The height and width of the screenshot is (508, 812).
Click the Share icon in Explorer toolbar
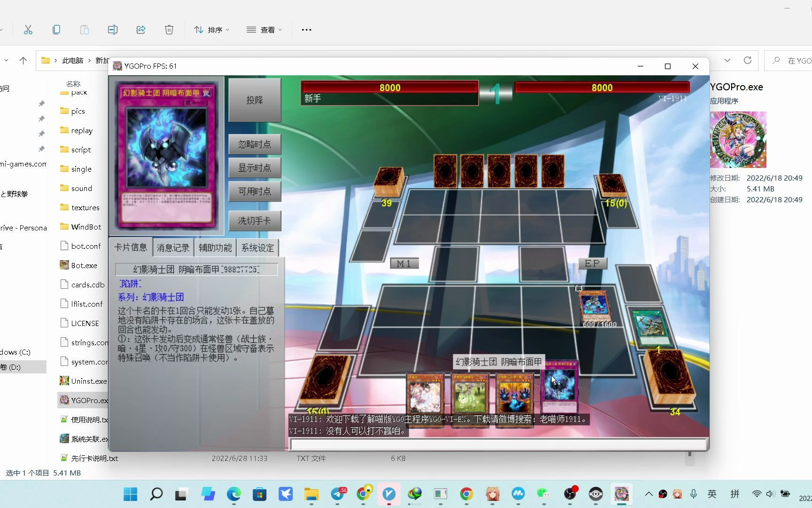tap(141, 30)
